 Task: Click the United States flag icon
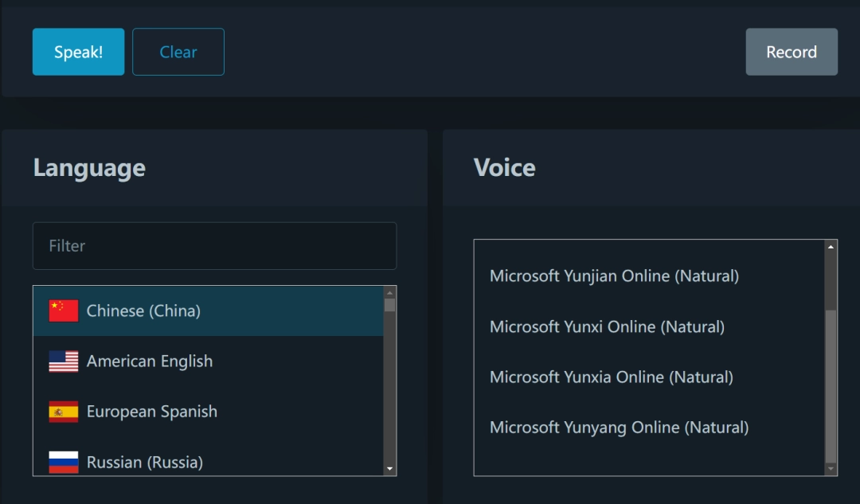(64, 361)
